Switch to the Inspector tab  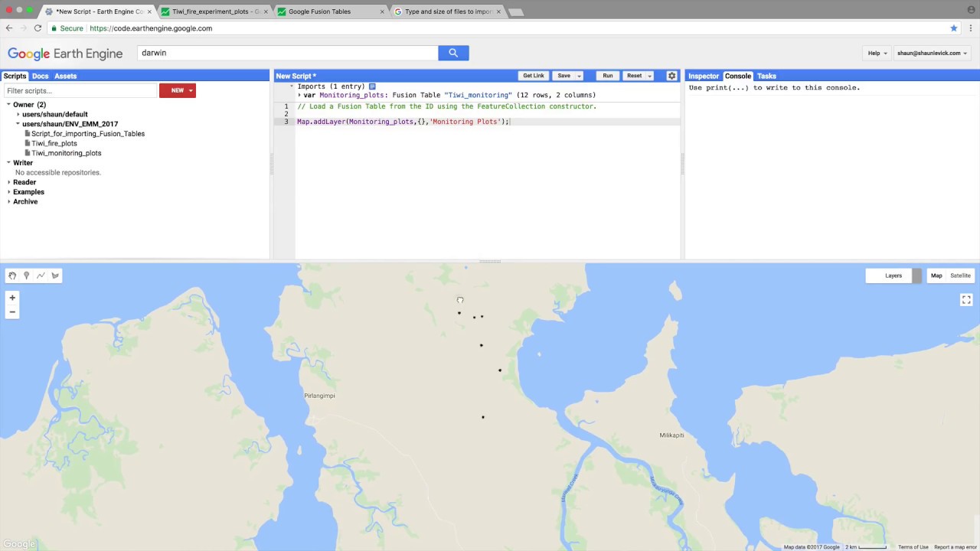pos(704,76)
